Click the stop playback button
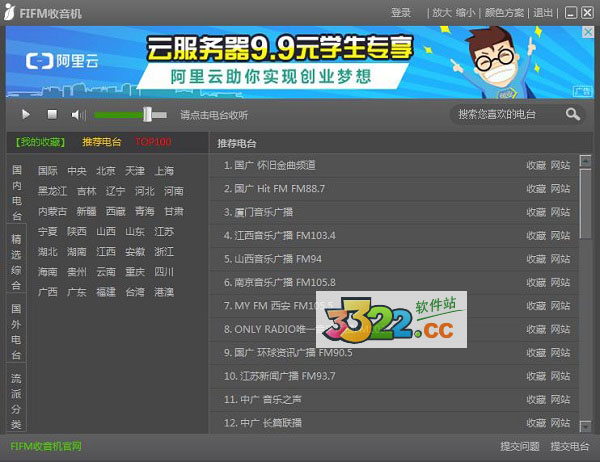600x462 pixels. [53, 115]
